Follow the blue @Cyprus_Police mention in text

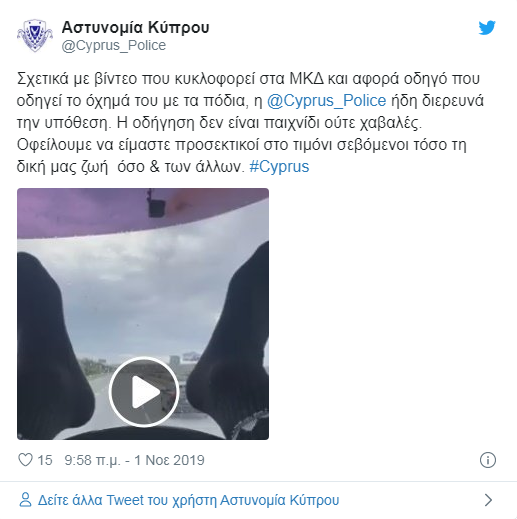tap(327, 101)
